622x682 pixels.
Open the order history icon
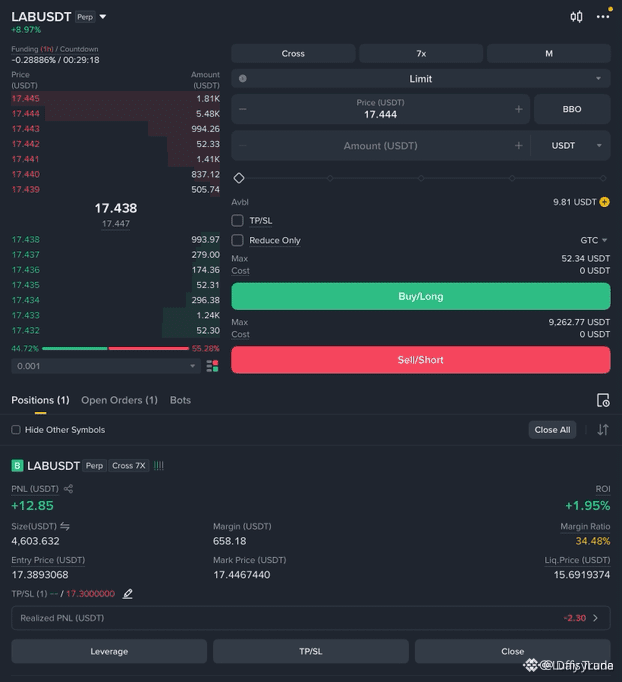point(603,400)
